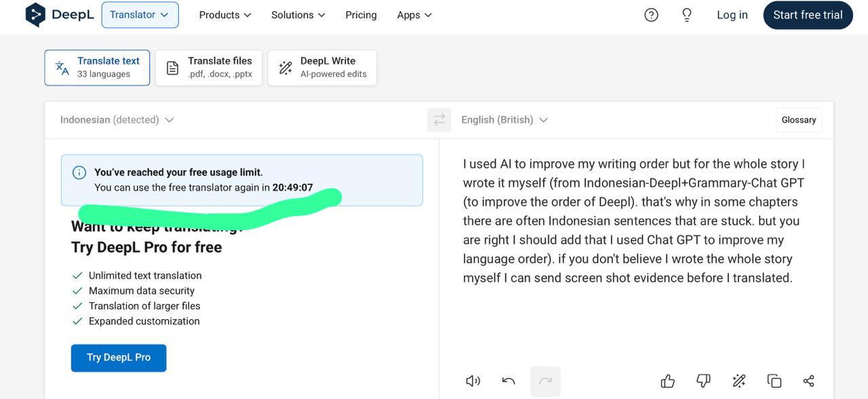The image size is (868, 399).
Task: Give the translation a thumbs down
Action: [703, 381]
